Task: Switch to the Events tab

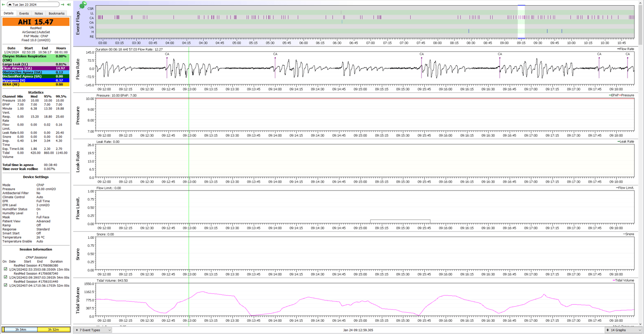Action: click(x=24, y=14)
